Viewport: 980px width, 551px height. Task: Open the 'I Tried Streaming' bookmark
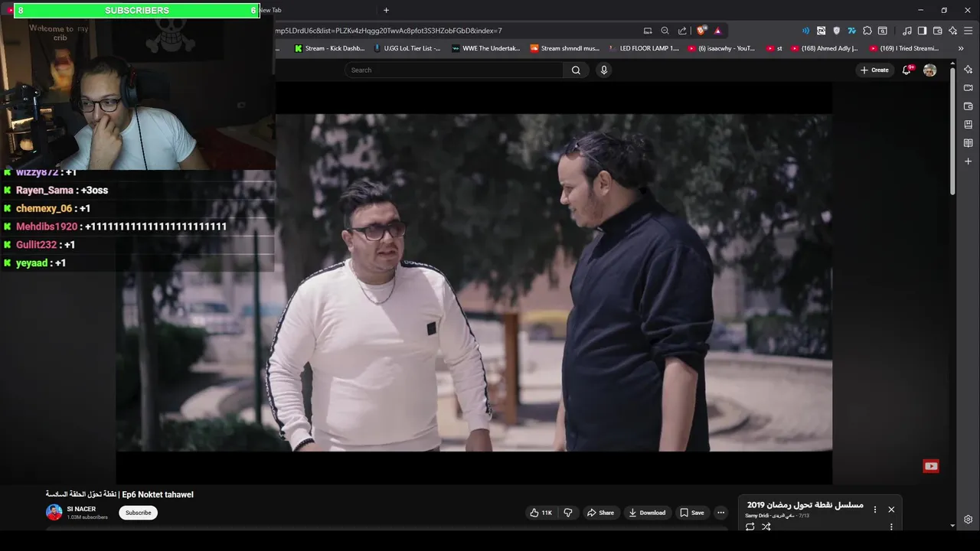coord(904,48)
